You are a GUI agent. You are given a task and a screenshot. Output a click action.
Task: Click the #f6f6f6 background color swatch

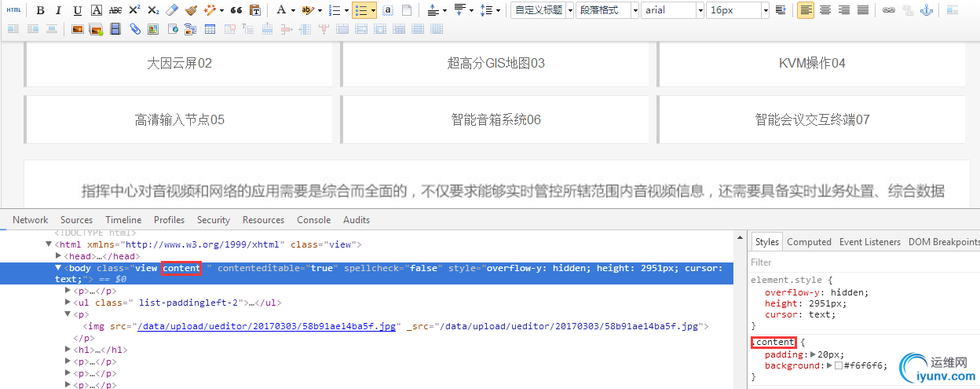[839, 366]
